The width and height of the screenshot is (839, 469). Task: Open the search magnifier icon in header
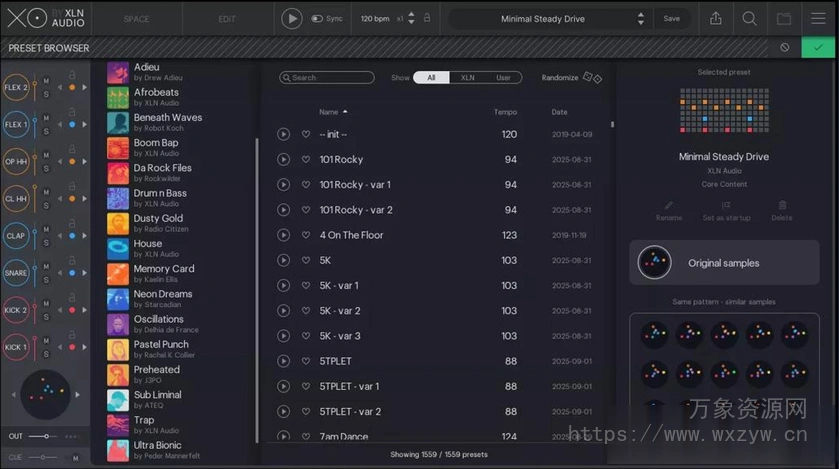click(x=750, y=19)
